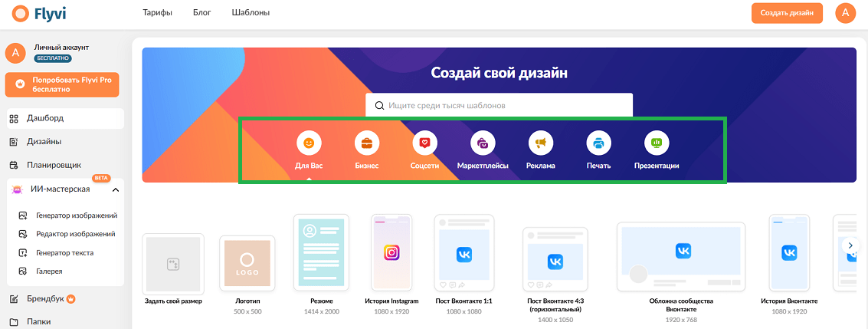Open Пост Вконтакте 4:3 thumbnail
The image size is (868, 329).
[555, 258]
